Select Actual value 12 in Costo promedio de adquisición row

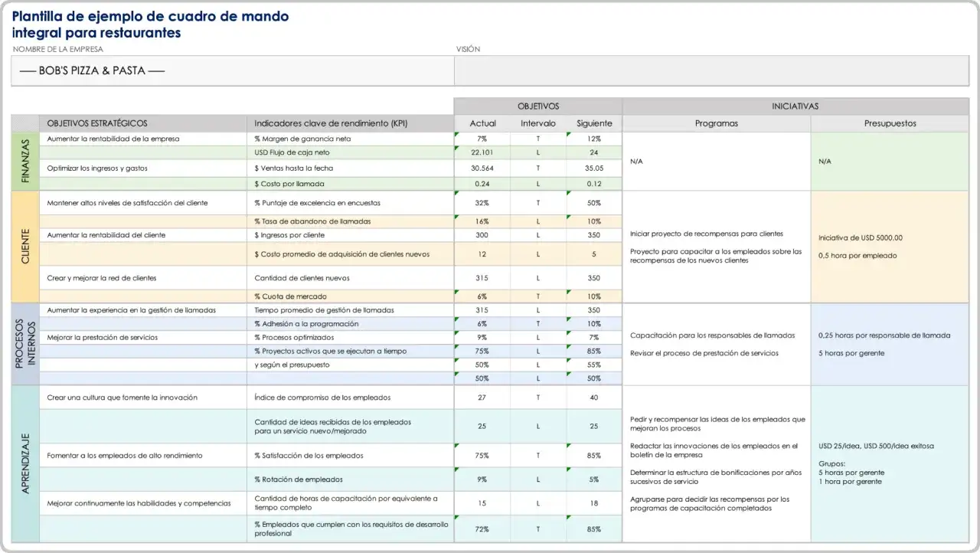pos(482,254)
